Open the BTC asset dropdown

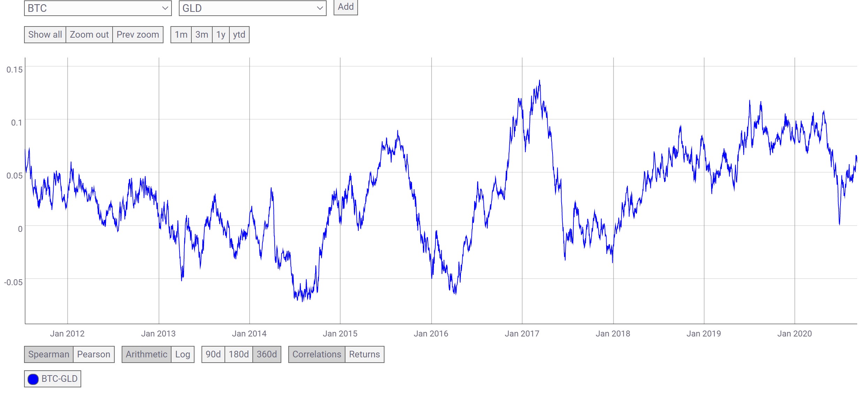pos(98,8)
